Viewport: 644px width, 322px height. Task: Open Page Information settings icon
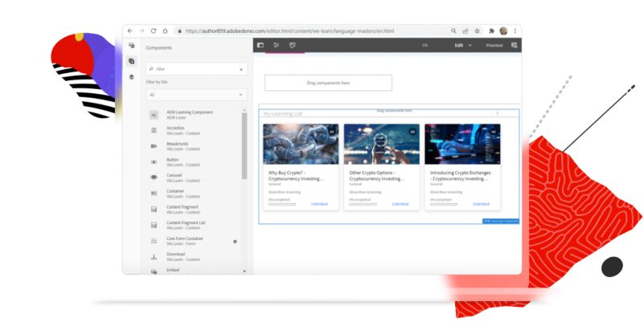tap(277, 45)
